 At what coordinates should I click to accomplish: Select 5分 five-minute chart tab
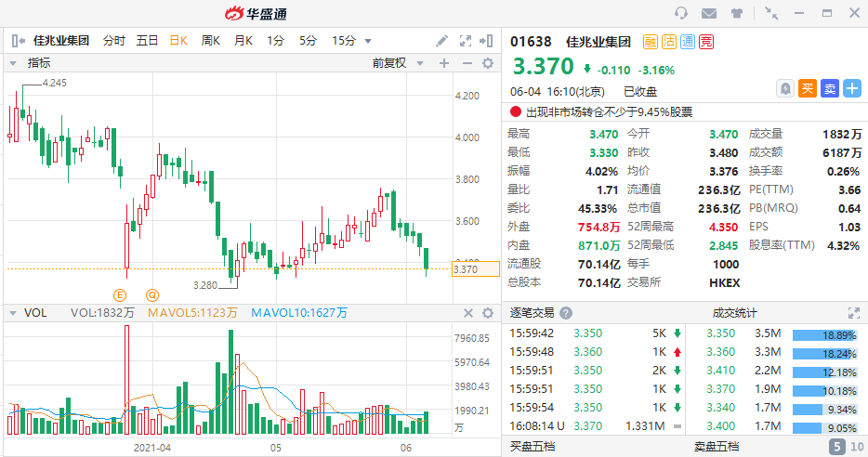point(308,40)
